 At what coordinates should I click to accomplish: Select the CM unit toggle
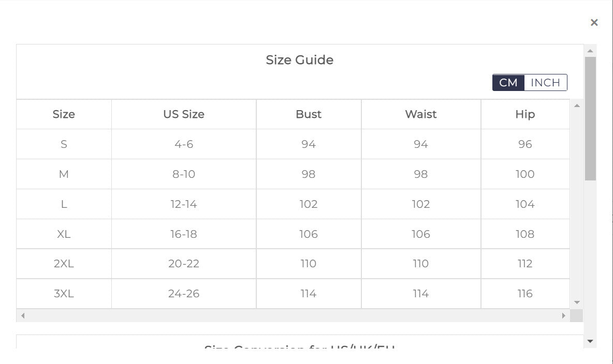[x=508, y=83]
